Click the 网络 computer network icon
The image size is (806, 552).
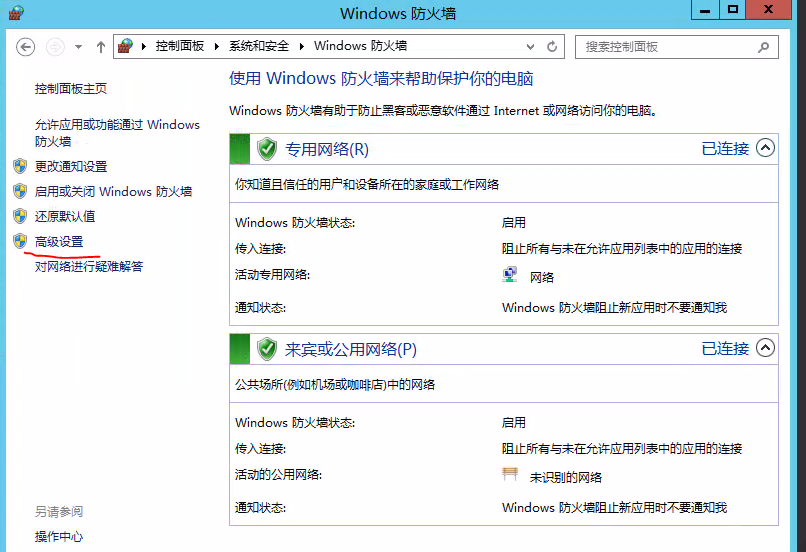(x=509, y=274)
